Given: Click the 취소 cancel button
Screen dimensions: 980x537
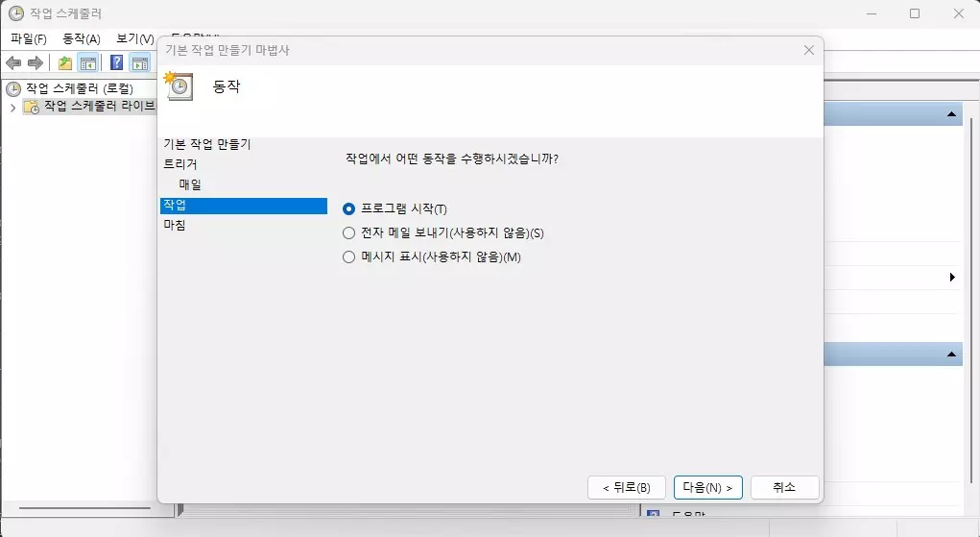Looking at the screenshot, I should (784, 488).
